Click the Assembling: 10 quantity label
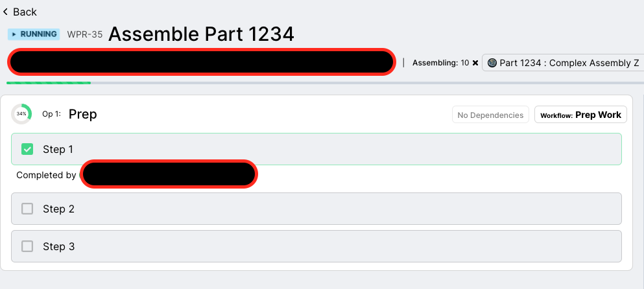 point(440,63)
